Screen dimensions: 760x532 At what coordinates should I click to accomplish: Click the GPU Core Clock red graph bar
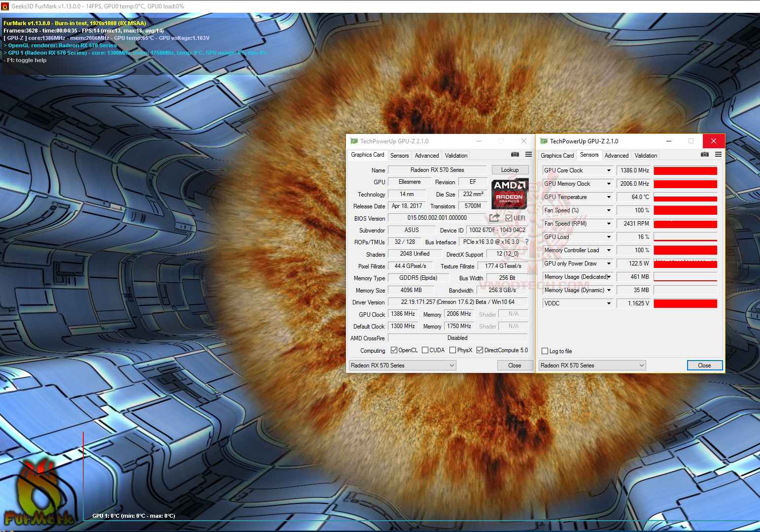[685, 170]
